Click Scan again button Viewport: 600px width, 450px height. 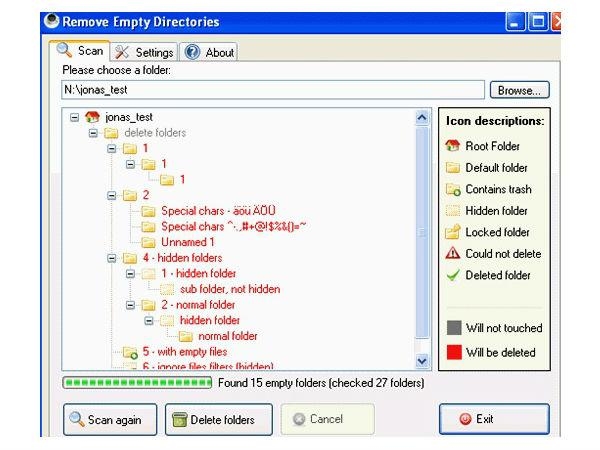point(110,419)
